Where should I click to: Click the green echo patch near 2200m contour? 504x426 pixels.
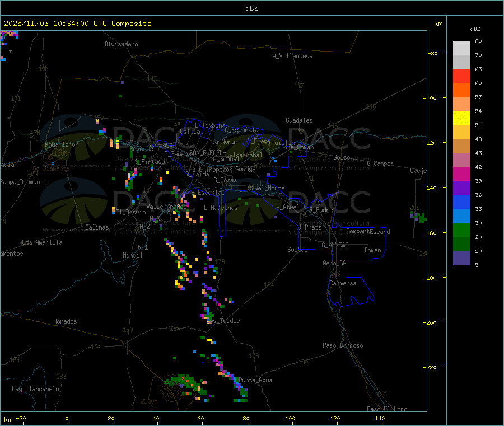coord(185,384)
